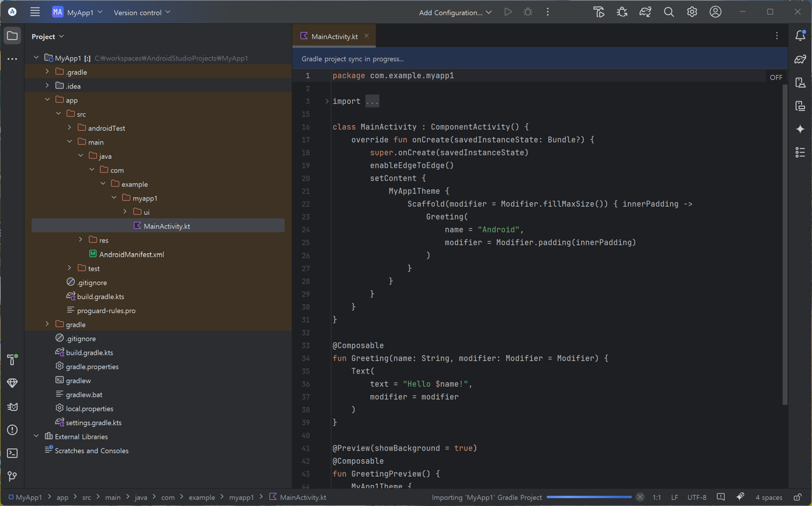Open the main hamburger menu
812x506 pixels.
coord(35,12)
